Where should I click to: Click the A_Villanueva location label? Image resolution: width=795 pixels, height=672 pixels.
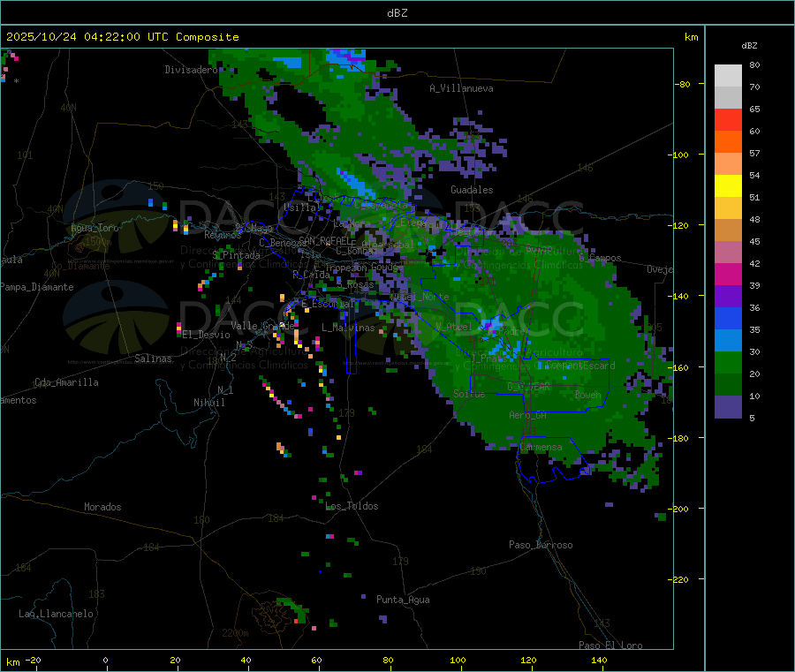click(461, 88)
